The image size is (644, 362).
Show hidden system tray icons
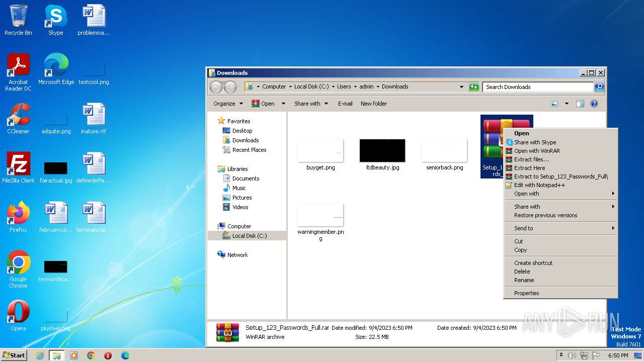click(561, 355)
